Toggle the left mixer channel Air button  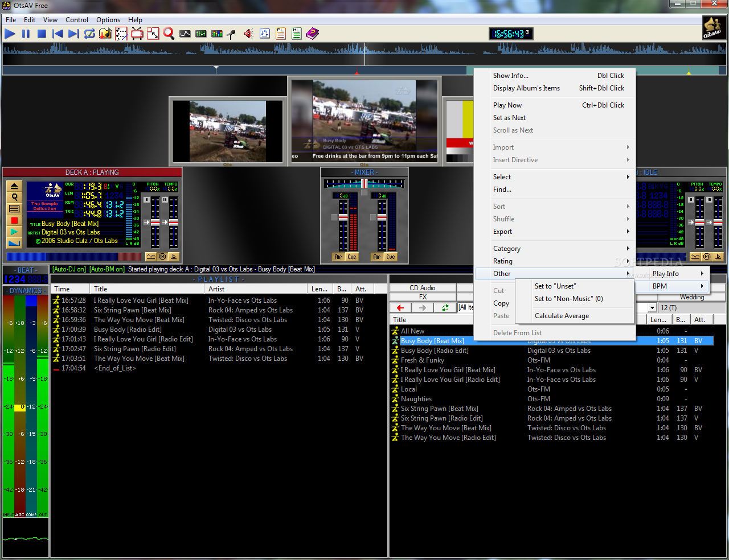338,257
